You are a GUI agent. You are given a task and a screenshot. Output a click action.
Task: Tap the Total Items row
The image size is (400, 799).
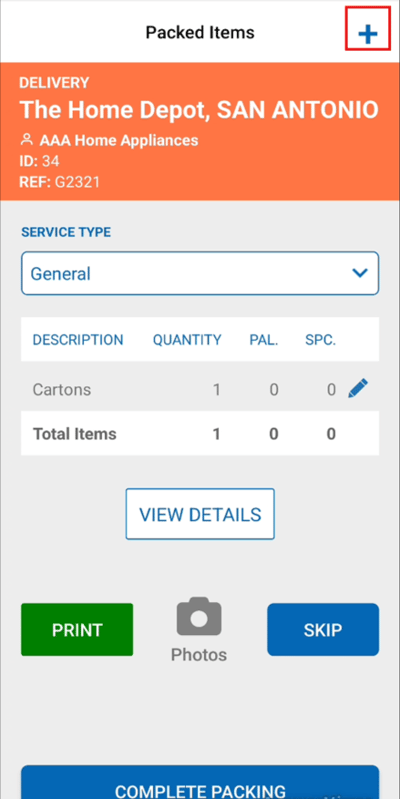click(200, 434)
